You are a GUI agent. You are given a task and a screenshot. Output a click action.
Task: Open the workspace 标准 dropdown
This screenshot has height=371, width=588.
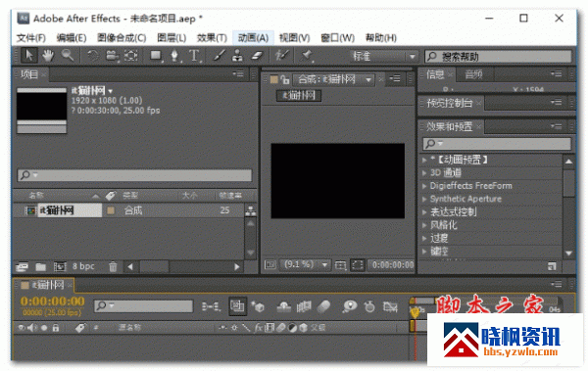[384, 56]
